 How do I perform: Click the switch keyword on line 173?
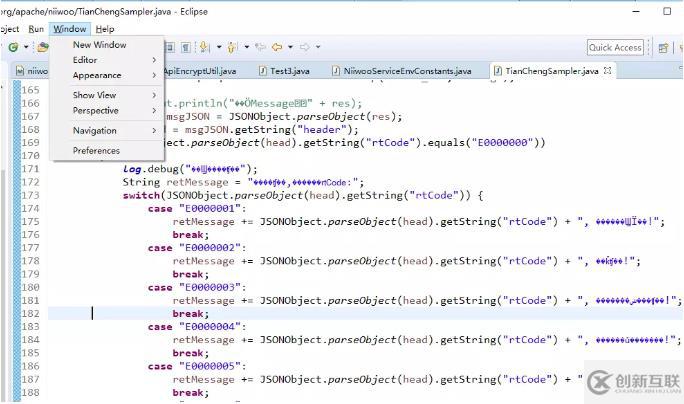141,195
